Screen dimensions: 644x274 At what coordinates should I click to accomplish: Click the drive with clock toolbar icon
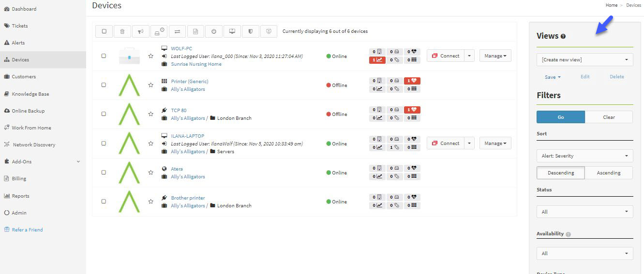159,31
